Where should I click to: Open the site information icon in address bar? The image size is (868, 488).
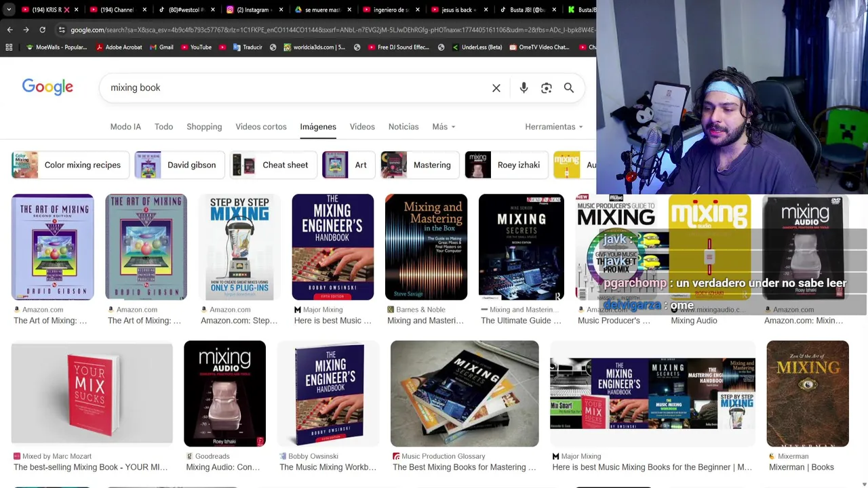coord(62,30)
